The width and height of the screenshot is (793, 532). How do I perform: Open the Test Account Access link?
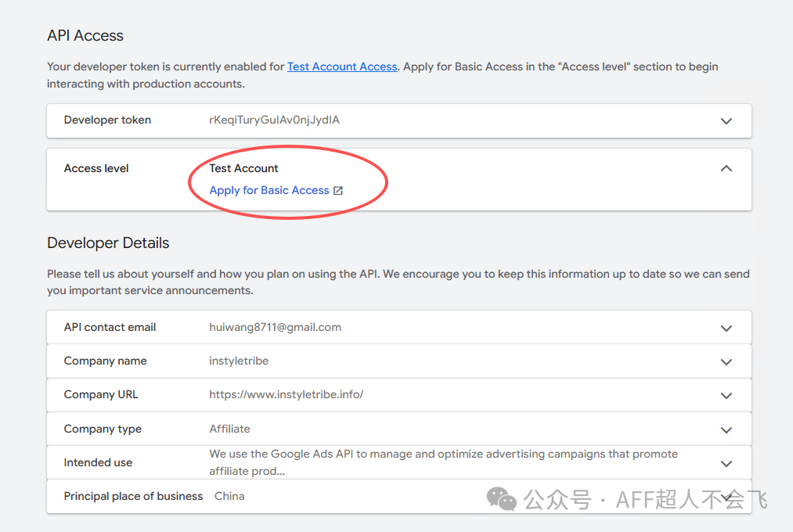[342, 66]
